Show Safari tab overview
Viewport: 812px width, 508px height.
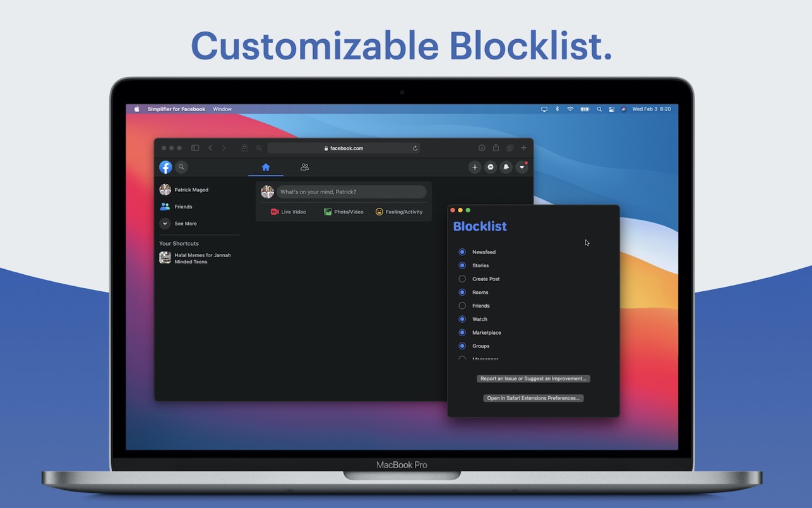tap(510, 148)
